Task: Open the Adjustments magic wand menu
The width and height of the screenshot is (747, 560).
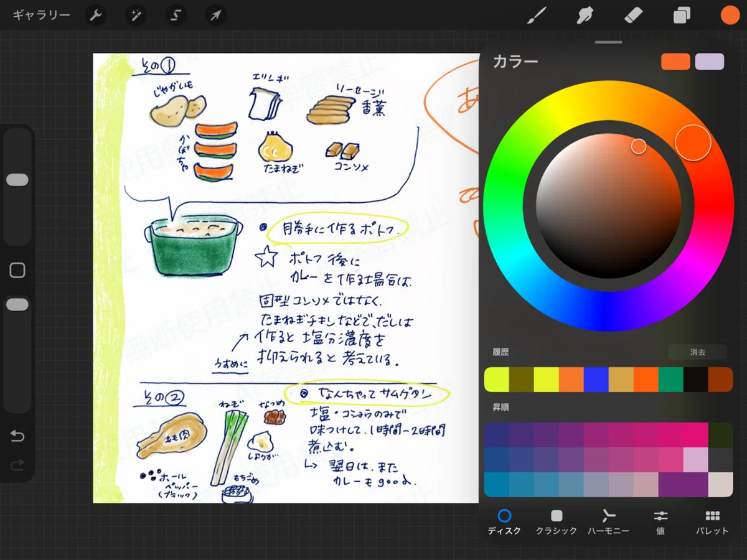Action: click(135, 16)
